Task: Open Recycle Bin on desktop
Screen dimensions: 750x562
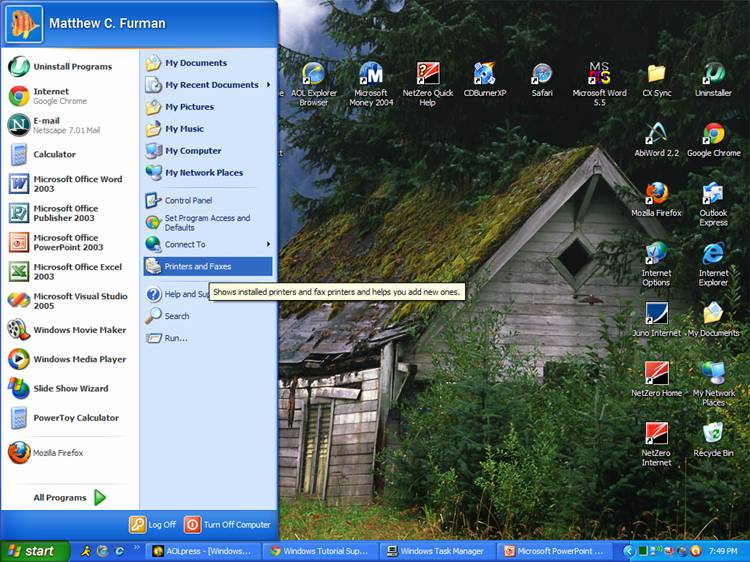Action: 714,440
